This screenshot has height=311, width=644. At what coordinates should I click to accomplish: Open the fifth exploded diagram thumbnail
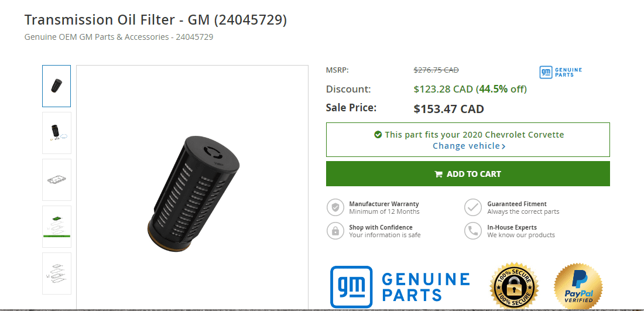click(57, 274)
